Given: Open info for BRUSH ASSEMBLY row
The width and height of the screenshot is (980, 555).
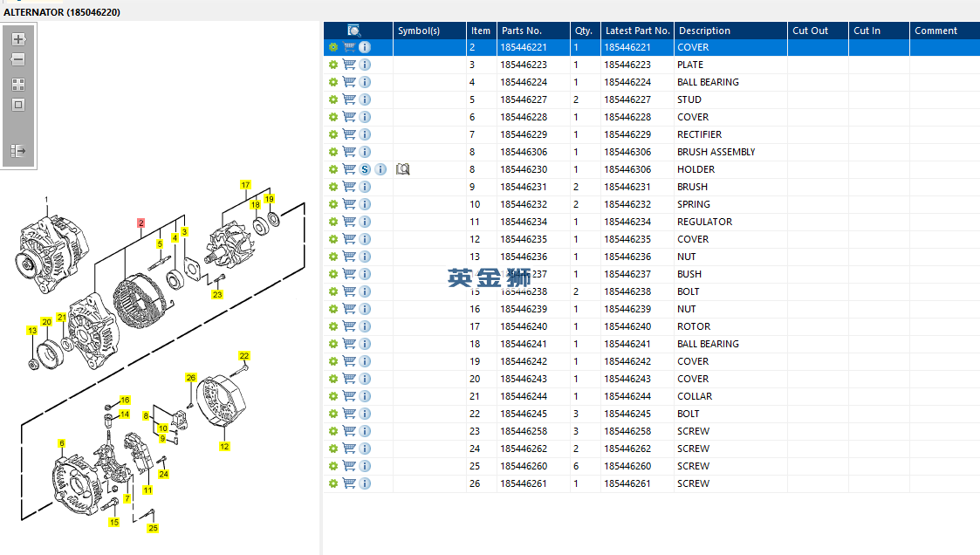Looking at the screenshot, I should (365, 152).
